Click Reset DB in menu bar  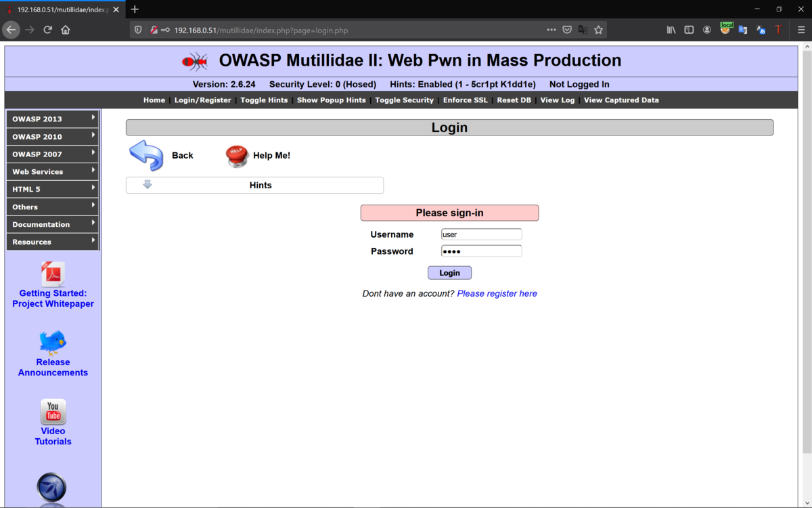pos(514,100)
